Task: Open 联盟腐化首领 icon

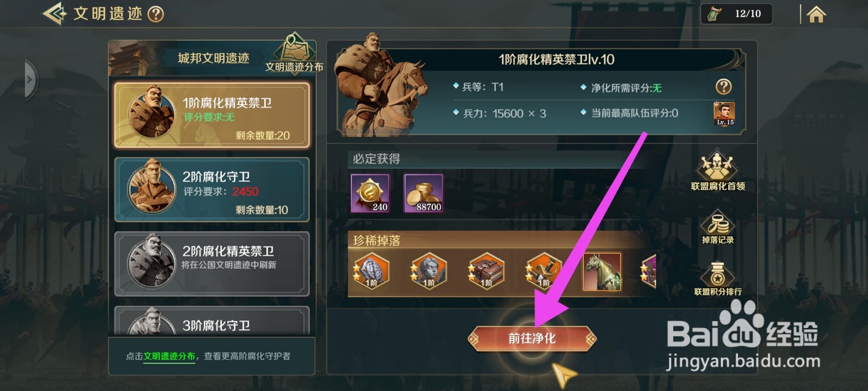Action: pyautogui.click(x=717, y=171)
